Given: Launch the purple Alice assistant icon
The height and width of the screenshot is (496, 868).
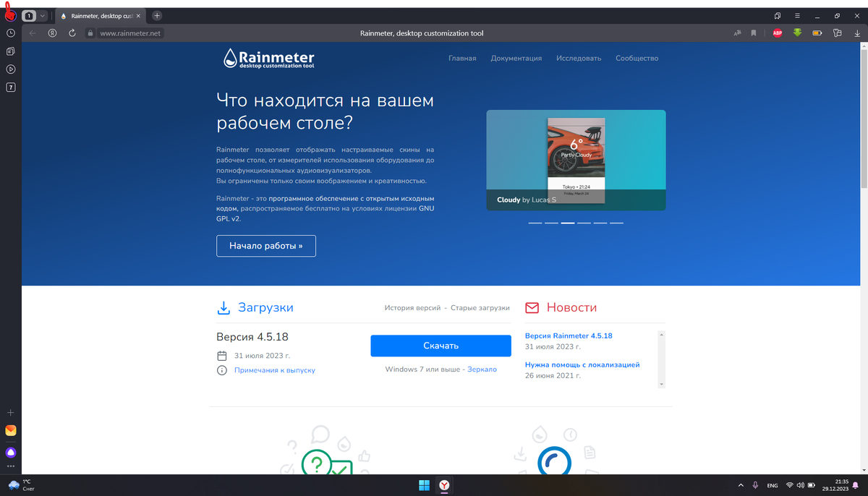Looking at the screenshot, I should pyautogui.click(x=11, y=452).
